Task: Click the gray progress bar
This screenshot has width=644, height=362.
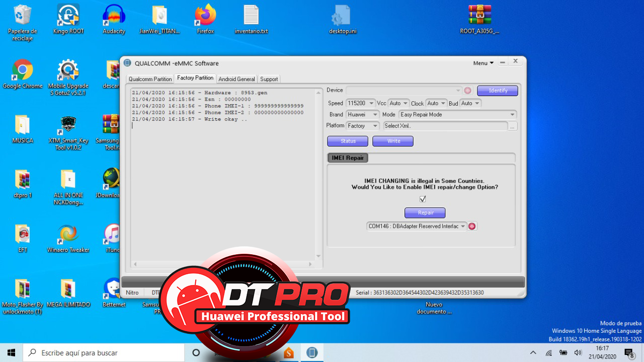Action: point(323,282)
